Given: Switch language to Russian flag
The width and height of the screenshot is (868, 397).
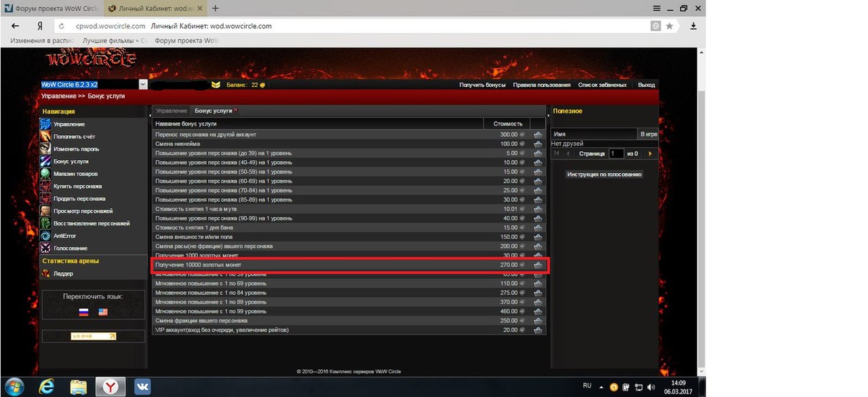Looking at the screenshot, I should (84, 312).
